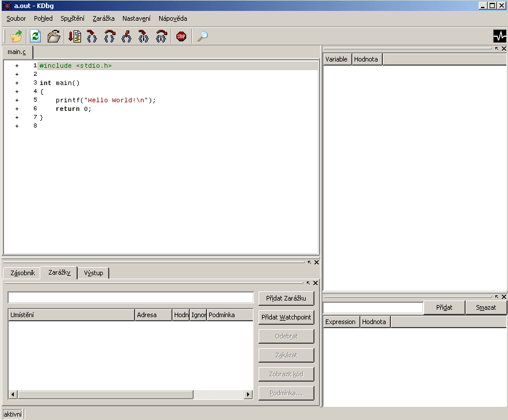Viewport: 508px width, 420px height.
Task: Click the third curly-brace step icon in the toolbar
Action: click(x=126, y=36)
